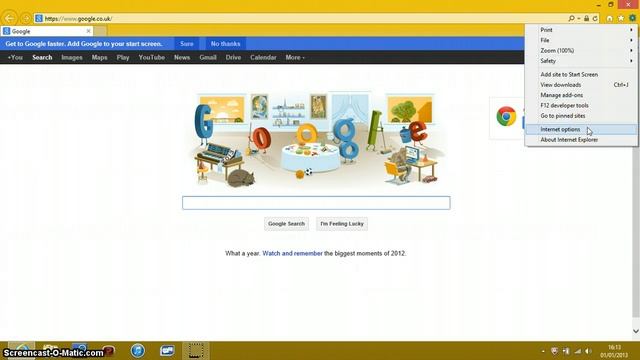Viewport: 640px width, 360px height.
Task: Click the Chrome logo promo icon
Action: pos(506,116)
